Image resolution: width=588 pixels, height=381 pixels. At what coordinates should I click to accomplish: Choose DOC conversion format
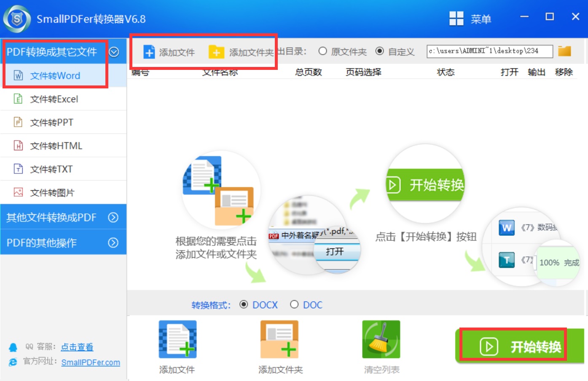[x=294, y=304]
